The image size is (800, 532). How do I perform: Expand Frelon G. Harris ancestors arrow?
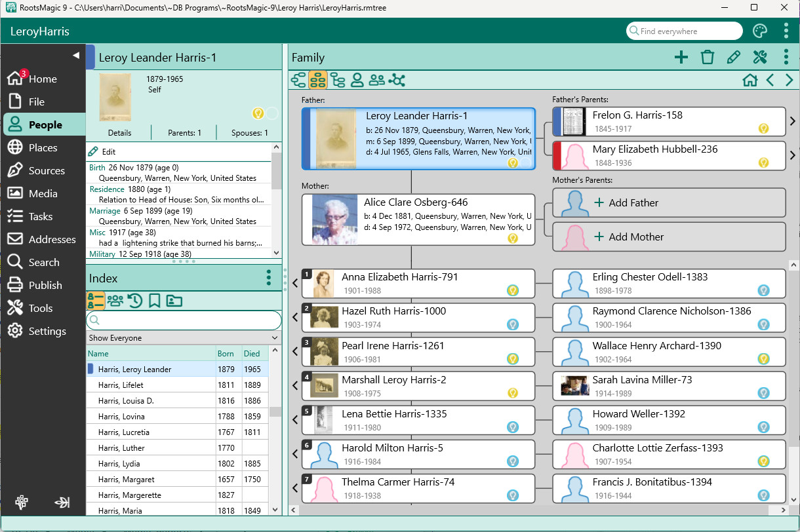pos(792,121)
